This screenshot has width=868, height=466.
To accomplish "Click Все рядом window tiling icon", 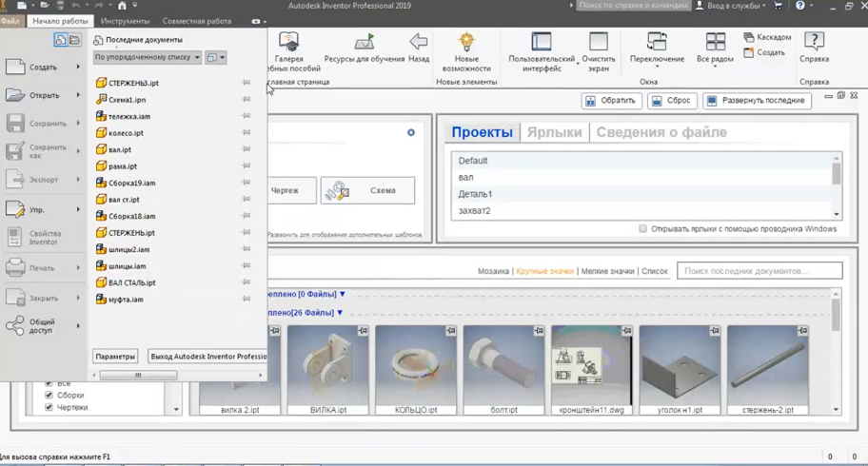I will [715, 43].
